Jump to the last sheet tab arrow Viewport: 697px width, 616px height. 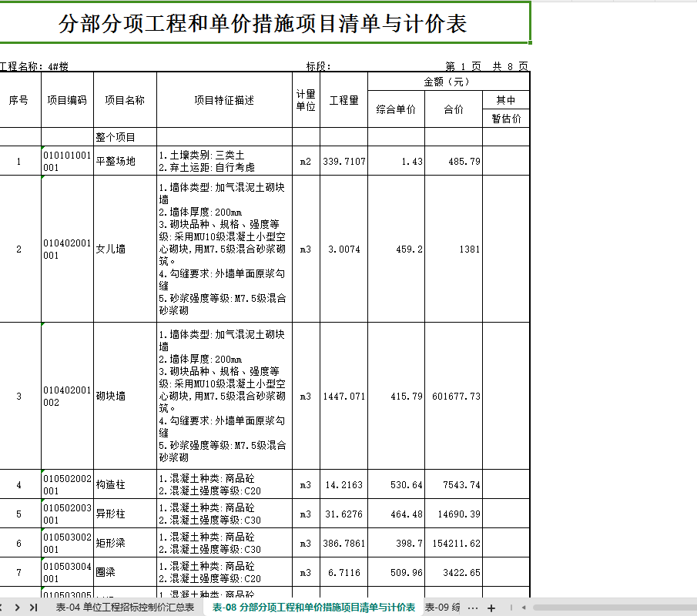[33, 607]
